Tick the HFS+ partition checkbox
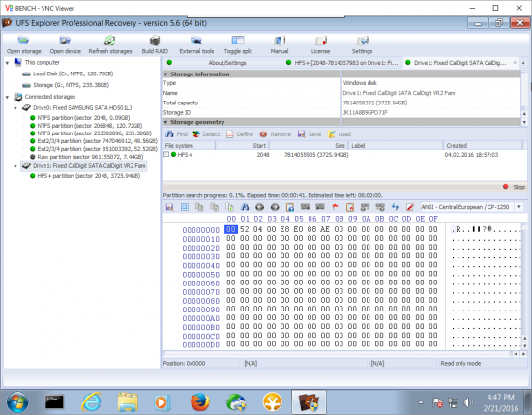 [x=166, y=155]
